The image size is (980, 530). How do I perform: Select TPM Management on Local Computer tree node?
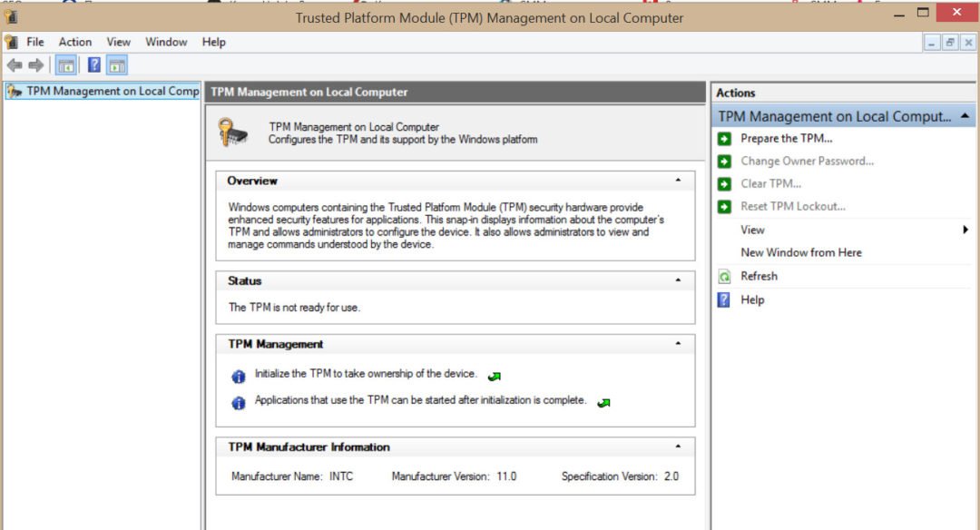click(x=112, y=91)
